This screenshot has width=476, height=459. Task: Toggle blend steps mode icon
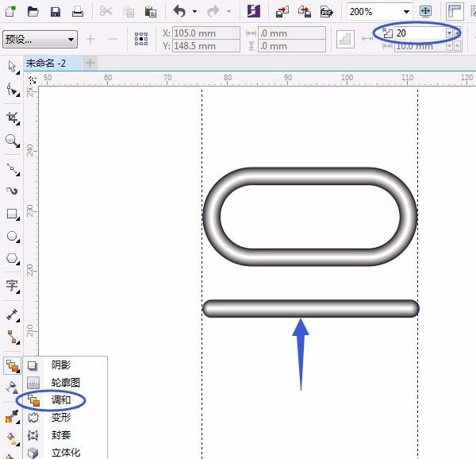click(345, 39)
